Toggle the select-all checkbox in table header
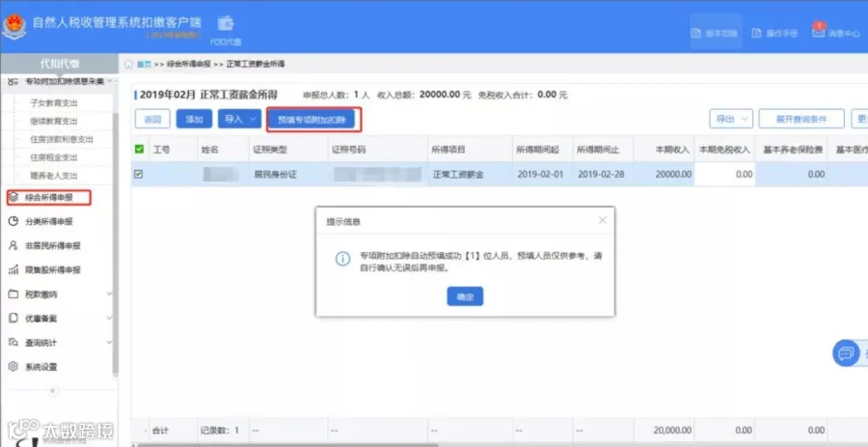This screenshot has height=447, width=868. (139, 149)
